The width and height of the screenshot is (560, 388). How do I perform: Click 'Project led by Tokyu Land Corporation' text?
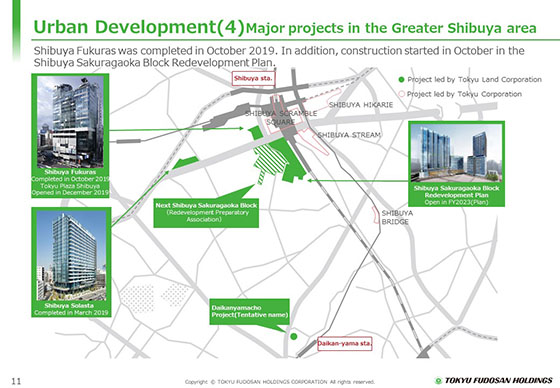click(x=475, y=79)
